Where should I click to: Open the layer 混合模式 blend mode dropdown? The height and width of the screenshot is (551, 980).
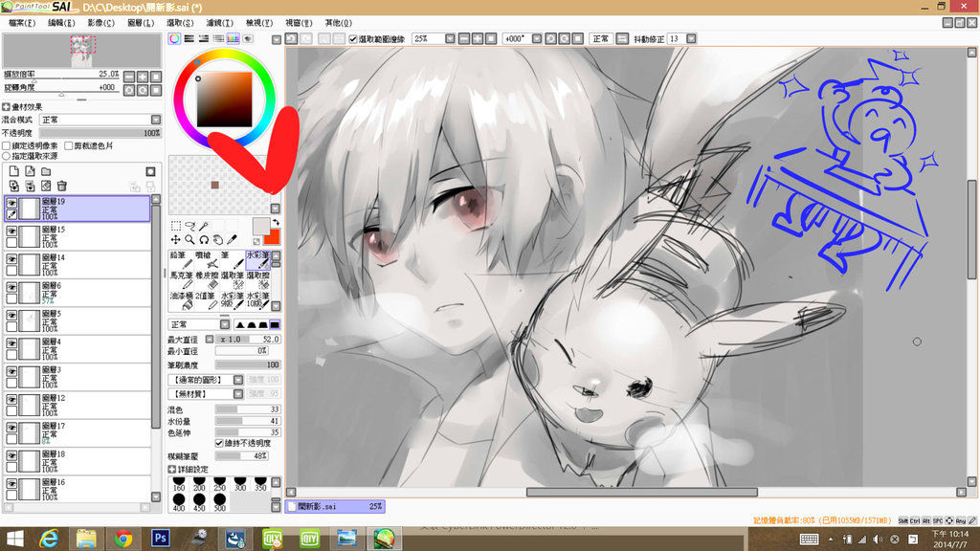coord(100,120)
